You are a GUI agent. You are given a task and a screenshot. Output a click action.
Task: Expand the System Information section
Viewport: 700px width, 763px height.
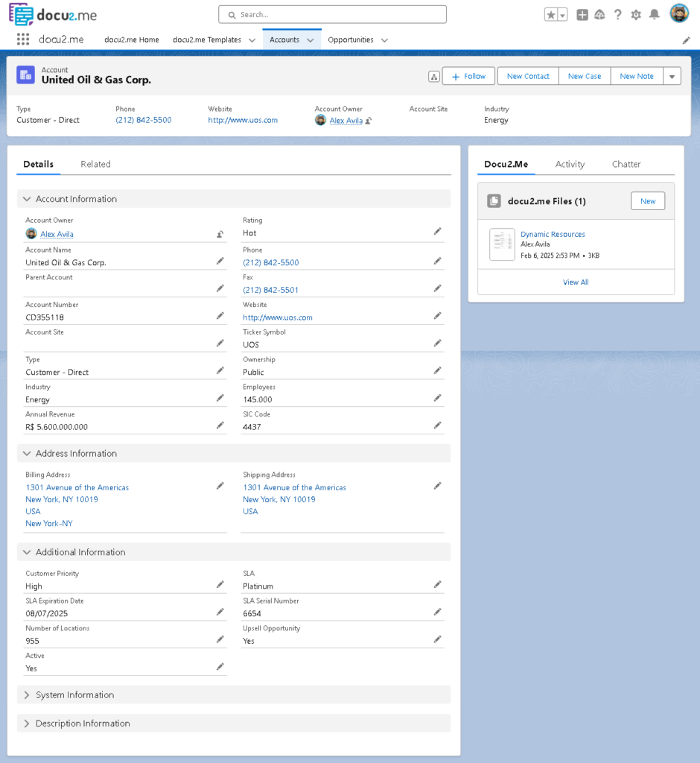[27, 695]
